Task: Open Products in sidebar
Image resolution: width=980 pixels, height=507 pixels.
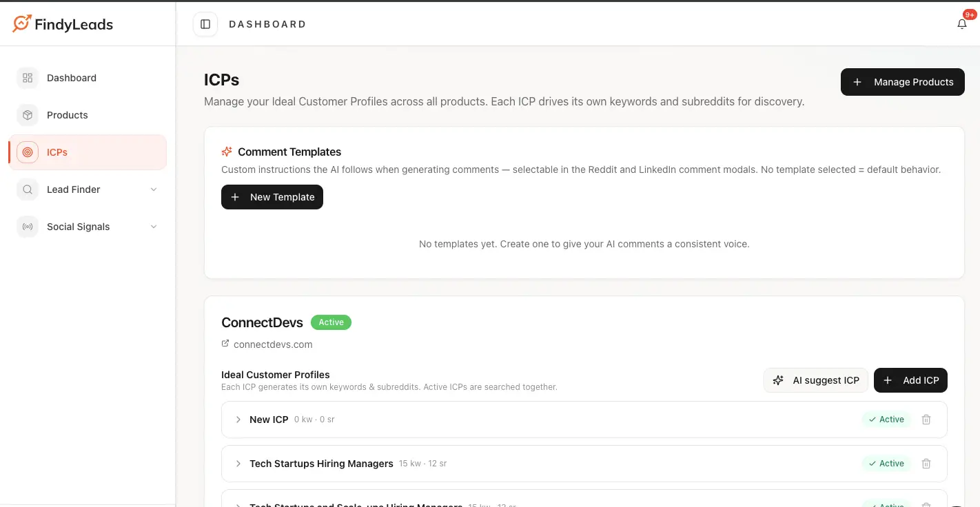Action: [x=88, y=115]
